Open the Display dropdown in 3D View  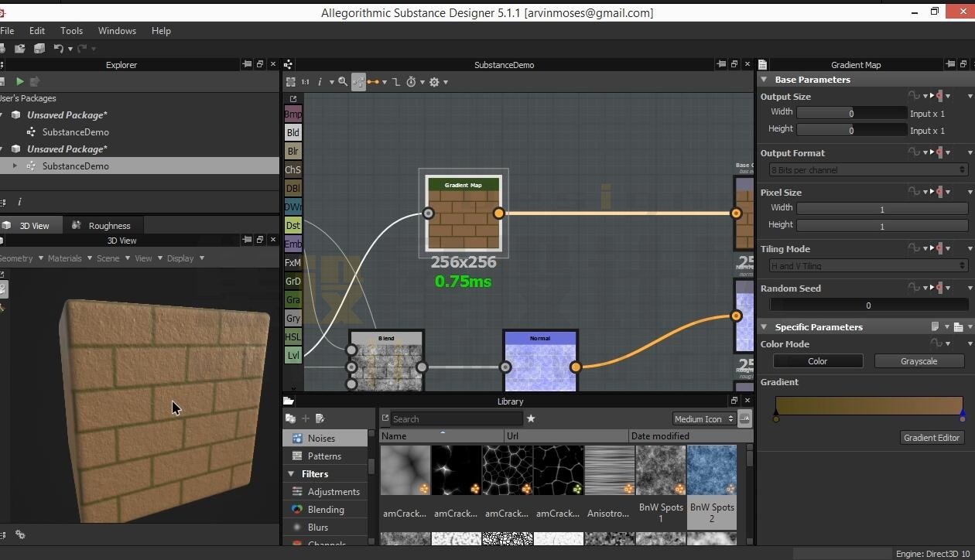tap(185, 258)
